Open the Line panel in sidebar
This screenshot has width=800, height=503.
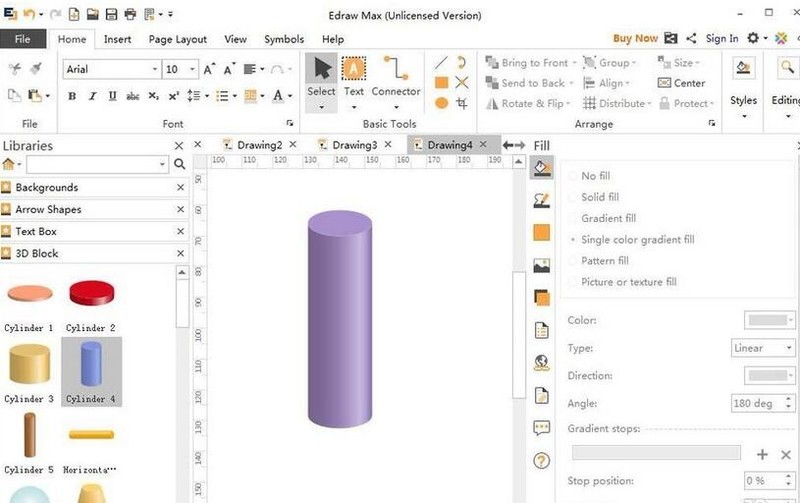pyautogui.click(x=541, y=200)
